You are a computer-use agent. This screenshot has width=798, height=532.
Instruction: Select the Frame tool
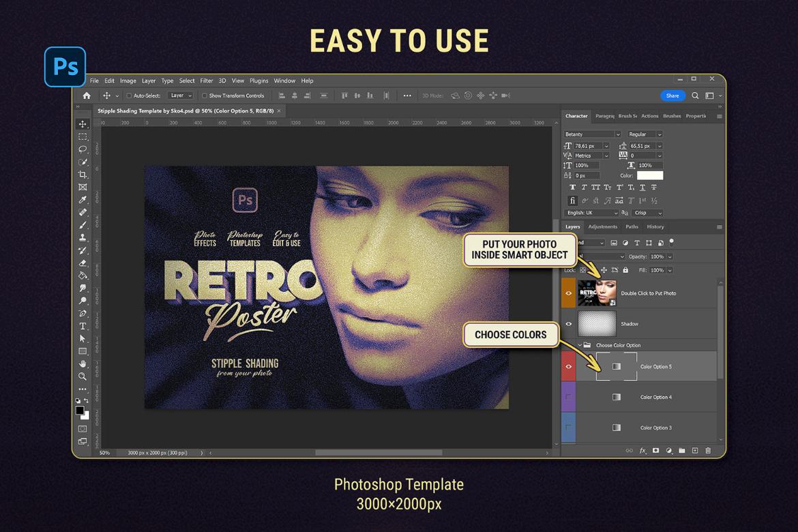83,188
